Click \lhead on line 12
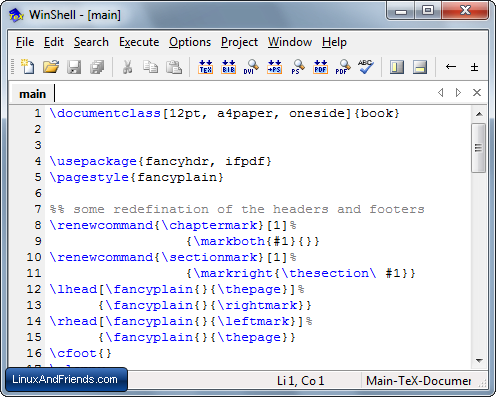This screenshot has width=496, height=397. (73, 289)
